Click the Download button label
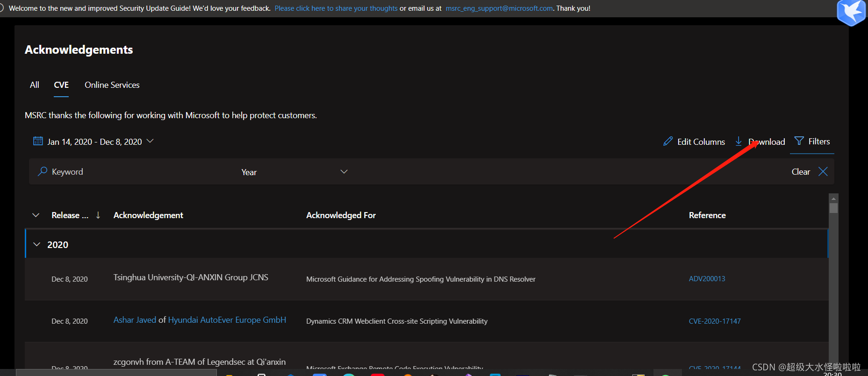 click(767, 142)
